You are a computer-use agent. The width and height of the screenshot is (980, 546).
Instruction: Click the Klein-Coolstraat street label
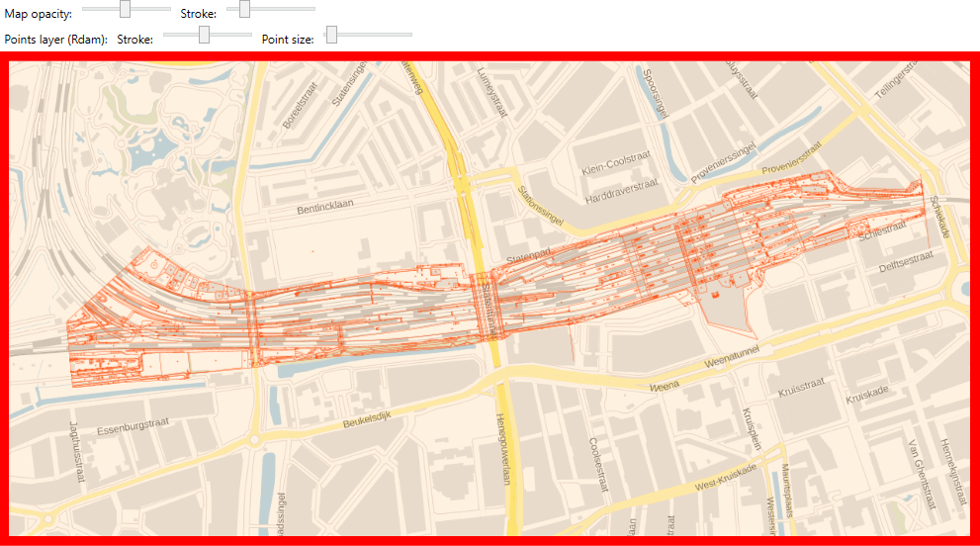(616, 162)
